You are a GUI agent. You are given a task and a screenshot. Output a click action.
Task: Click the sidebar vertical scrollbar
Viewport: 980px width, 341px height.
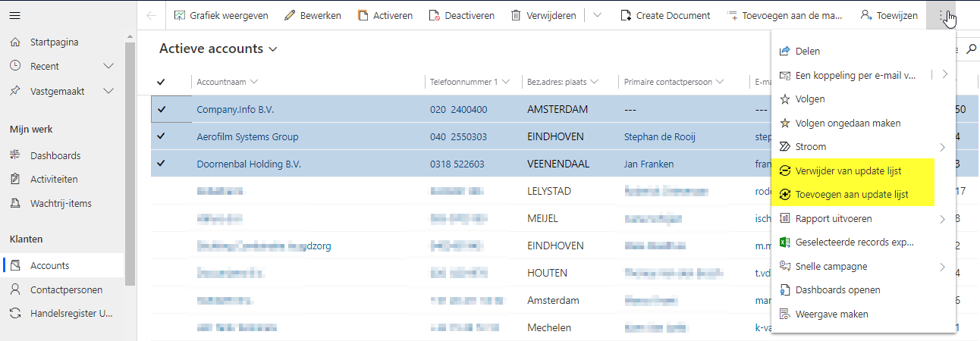130,152
